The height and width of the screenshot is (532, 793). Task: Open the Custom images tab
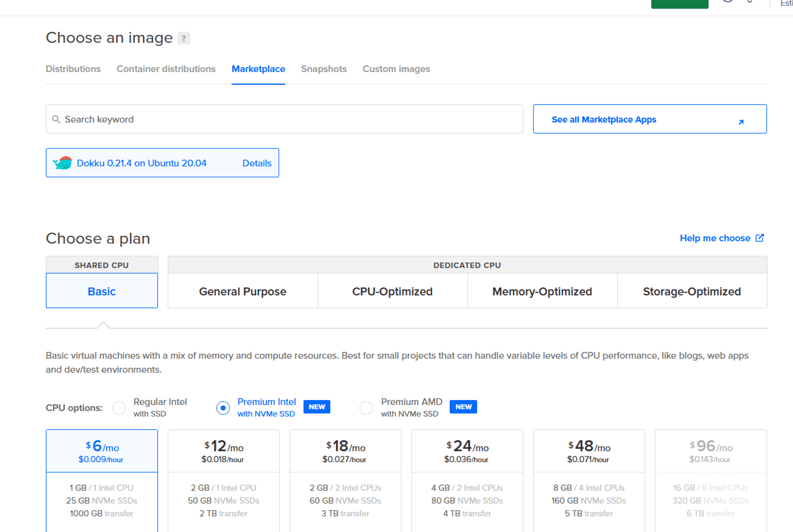click(x=396, y=69)
